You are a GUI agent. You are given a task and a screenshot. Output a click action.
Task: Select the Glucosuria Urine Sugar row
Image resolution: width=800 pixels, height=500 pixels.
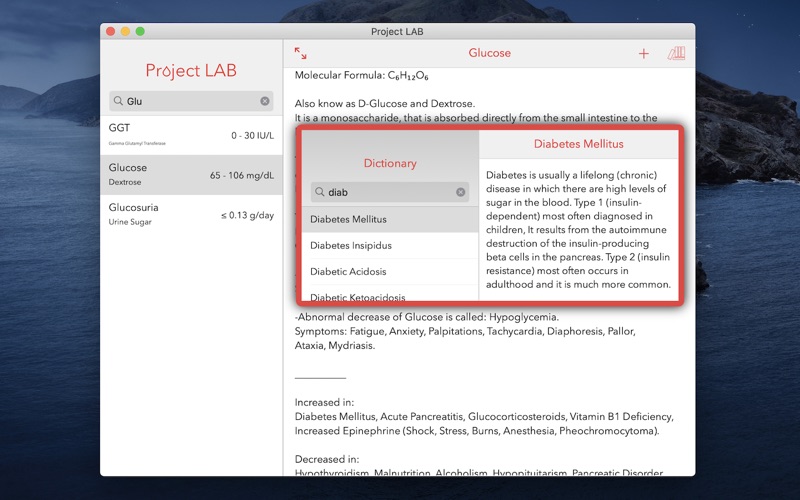pyautogui.click(x=191, y=215)
